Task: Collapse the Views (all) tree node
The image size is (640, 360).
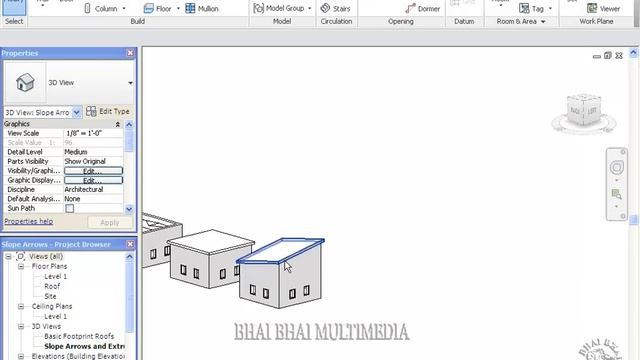Action: [8, 256]
